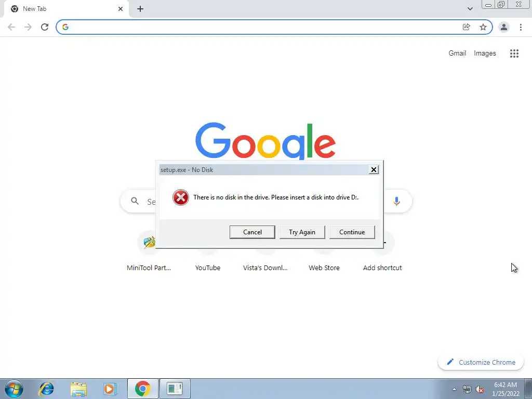The height and width of the screenshot is (399, 532).
Task: Click the red error icon in the dialog
Action: tap(180, 197)
